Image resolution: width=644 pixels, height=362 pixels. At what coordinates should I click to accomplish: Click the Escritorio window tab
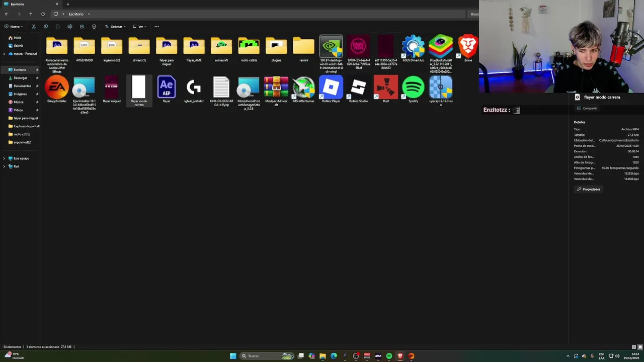pos(30,4)
